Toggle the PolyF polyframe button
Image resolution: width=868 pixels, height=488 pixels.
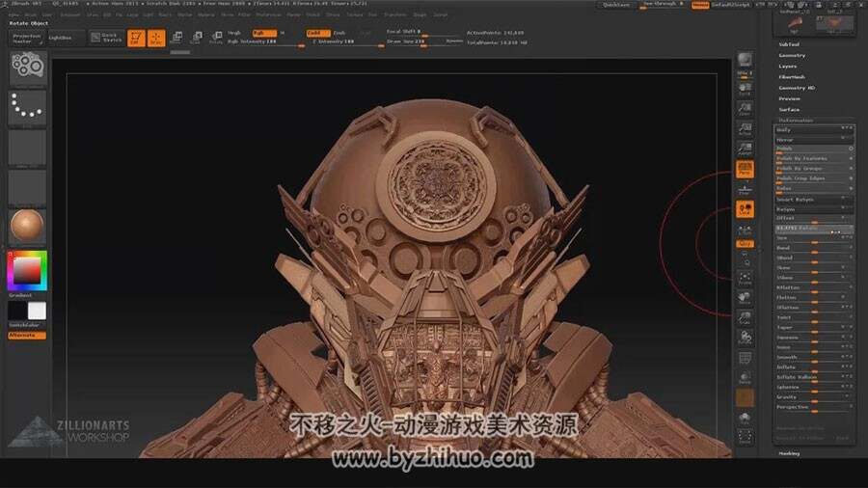tap(745, 358)
